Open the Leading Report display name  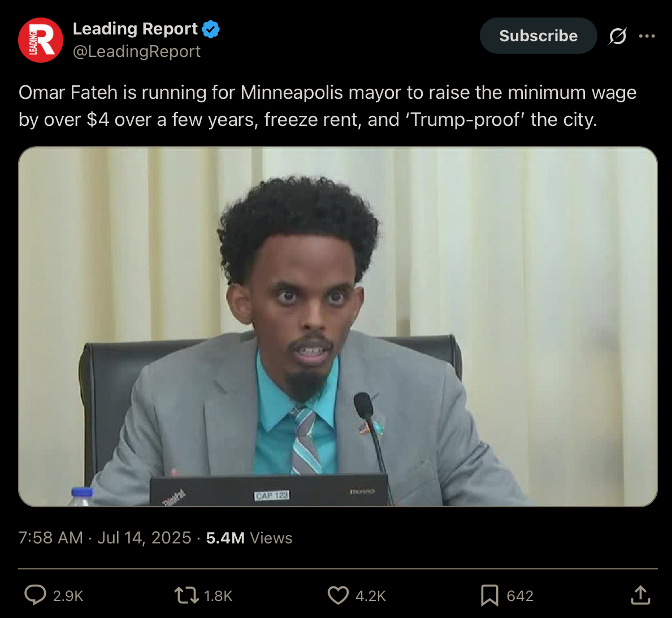pyautogui.click(x=135, y=29)
